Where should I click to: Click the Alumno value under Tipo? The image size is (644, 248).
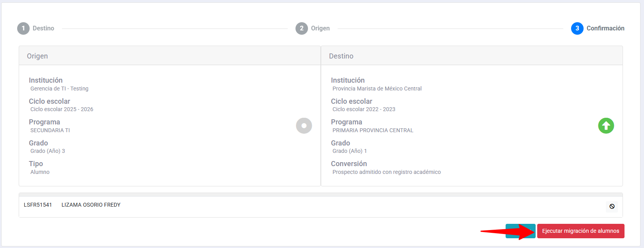[x=40, y=172]
